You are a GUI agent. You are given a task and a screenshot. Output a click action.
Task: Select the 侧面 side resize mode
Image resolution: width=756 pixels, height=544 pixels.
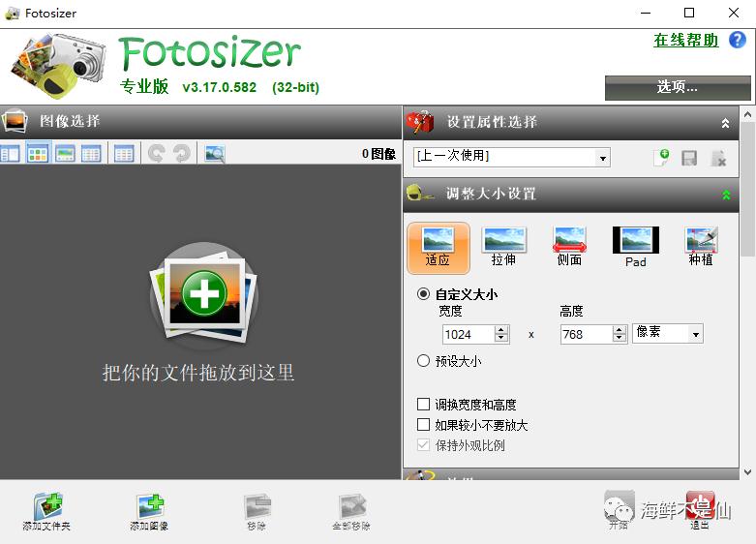[x=569, y=247]
